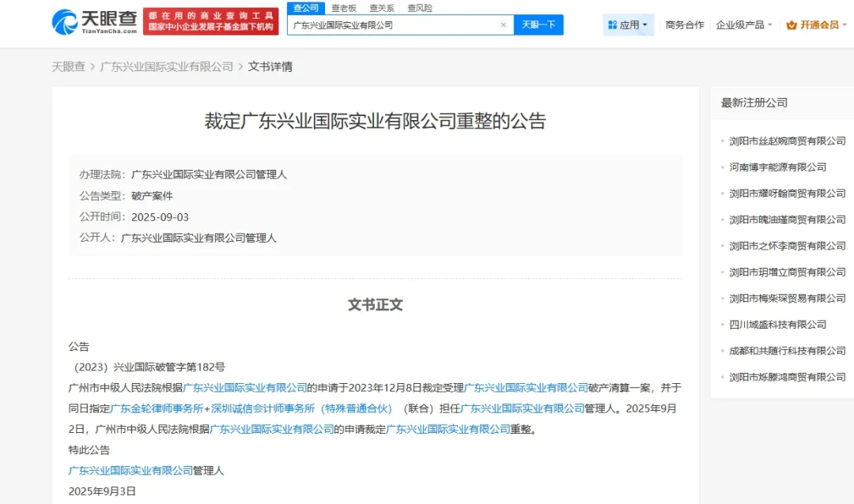
Task: Click the company name search input field
Action: [x=394, y=25]
